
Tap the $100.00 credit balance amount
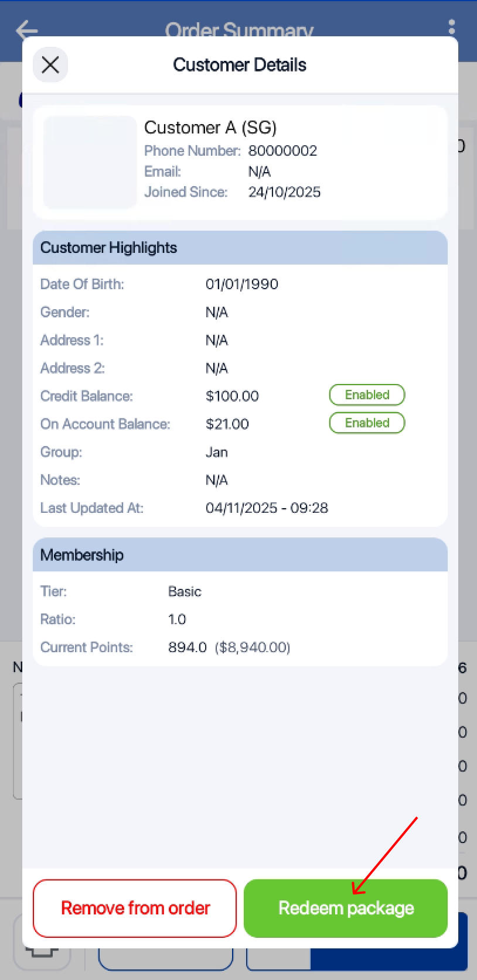232,396
